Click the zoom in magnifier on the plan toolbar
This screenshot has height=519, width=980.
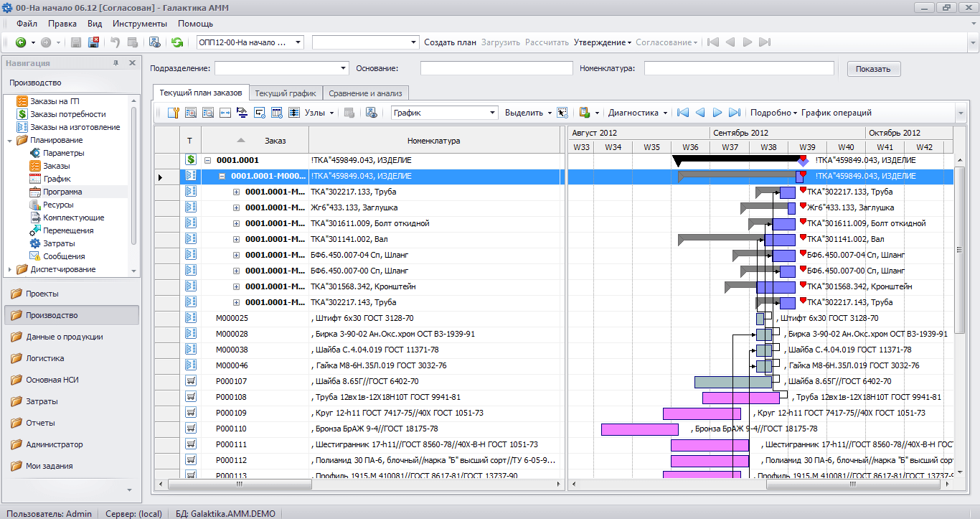tap(191, 113)
